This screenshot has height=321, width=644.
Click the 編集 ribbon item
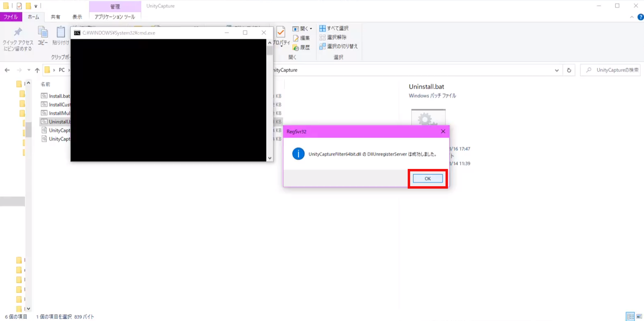(x=301, y=38)
